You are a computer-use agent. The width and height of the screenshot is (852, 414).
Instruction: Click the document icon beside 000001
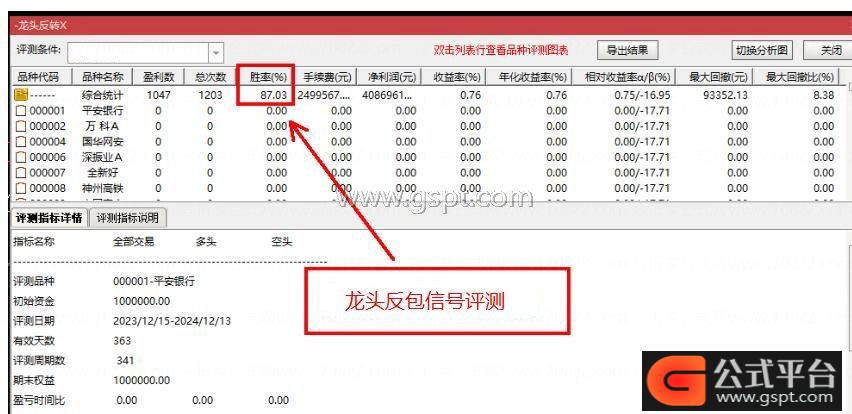pyautogui.click(x=21, y=111)
